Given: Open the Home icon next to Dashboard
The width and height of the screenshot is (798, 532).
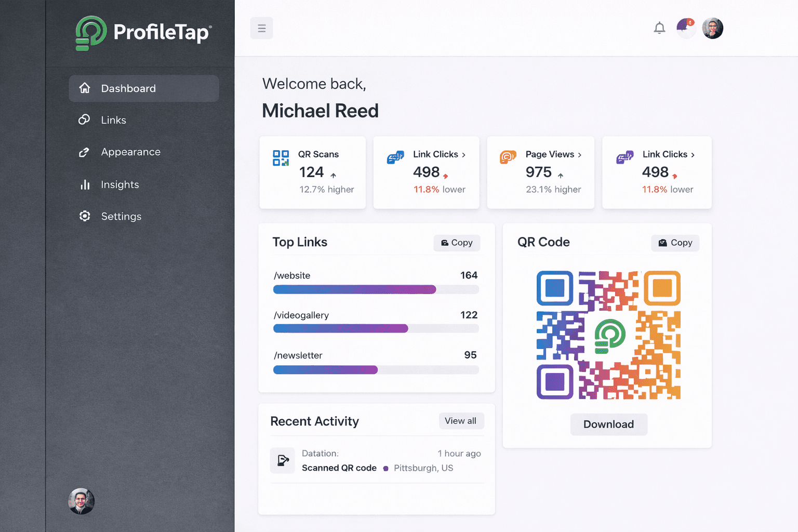Looking at the screenshot, I should coord(85,88).
